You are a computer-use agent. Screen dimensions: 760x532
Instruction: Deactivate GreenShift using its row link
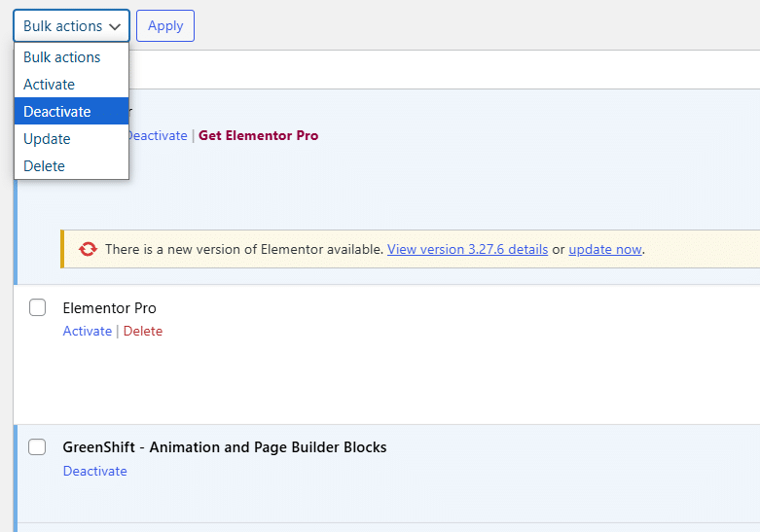(94, 471)
